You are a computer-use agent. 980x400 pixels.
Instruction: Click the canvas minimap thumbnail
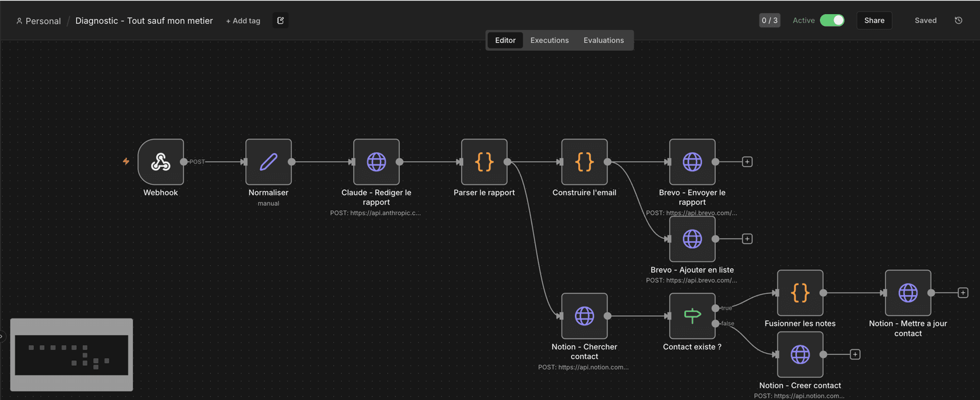tap(71, 355)
